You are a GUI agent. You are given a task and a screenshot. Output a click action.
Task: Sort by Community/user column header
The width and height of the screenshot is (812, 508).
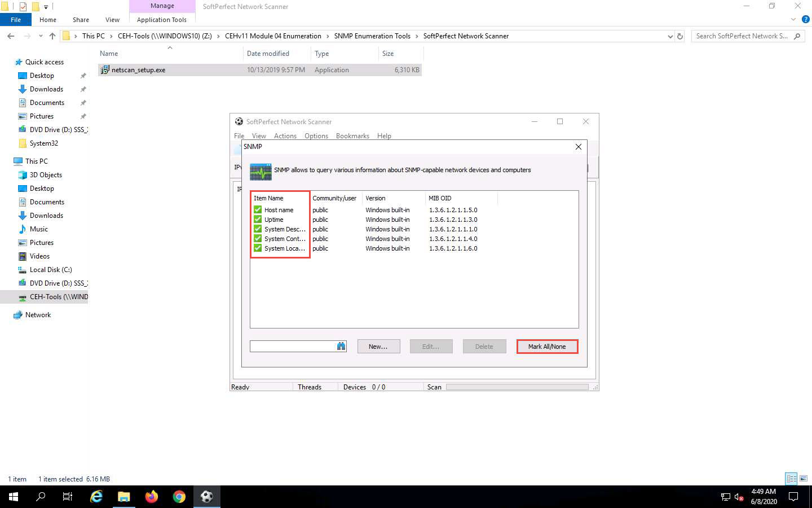click(335, 198)
